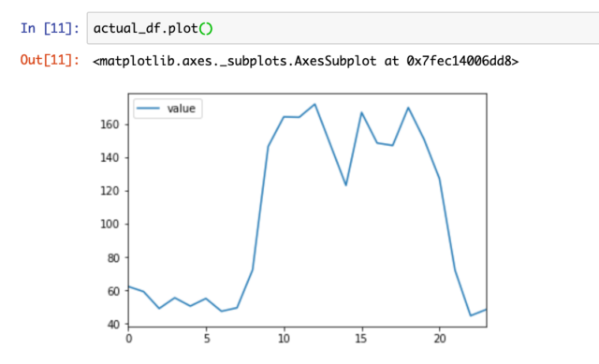Click the actual_df.plot() code input cell
599x364 pixels.
[x=343, y=28]
